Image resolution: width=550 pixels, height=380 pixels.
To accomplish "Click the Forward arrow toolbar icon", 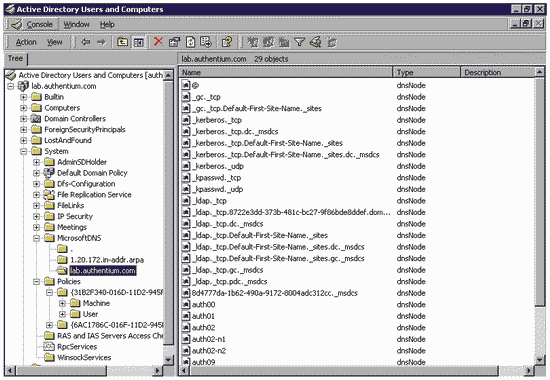I will point(101,42).
